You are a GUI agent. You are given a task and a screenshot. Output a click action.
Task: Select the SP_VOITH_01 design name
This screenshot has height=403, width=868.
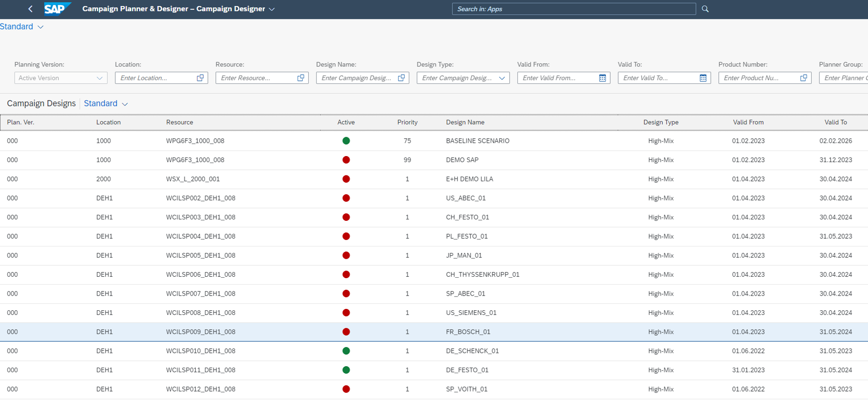[x=467, y=389]
